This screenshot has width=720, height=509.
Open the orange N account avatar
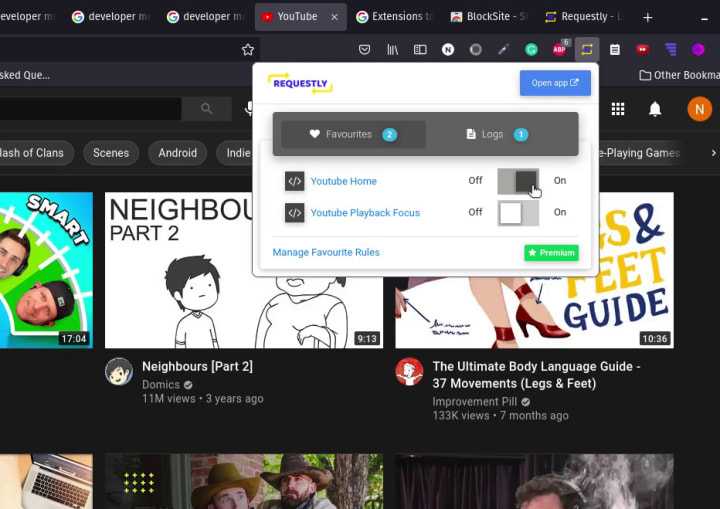(699, 109)
